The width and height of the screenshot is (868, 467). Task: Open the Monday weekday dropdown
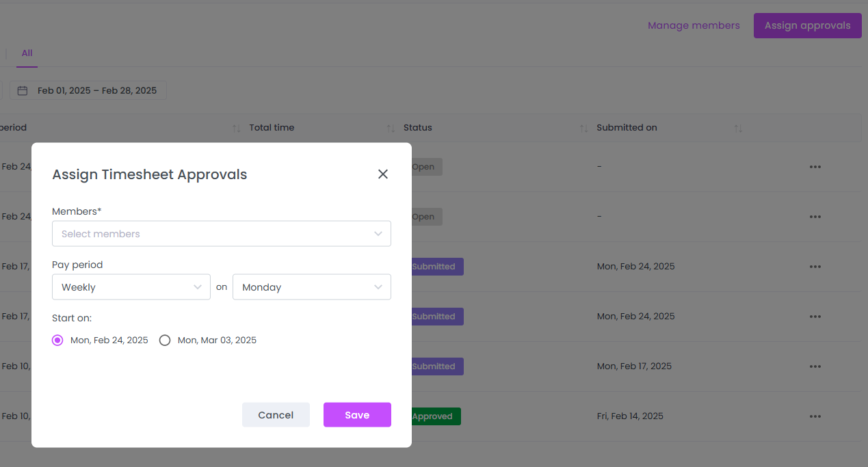pyautogui.click(x=311, y=286)
